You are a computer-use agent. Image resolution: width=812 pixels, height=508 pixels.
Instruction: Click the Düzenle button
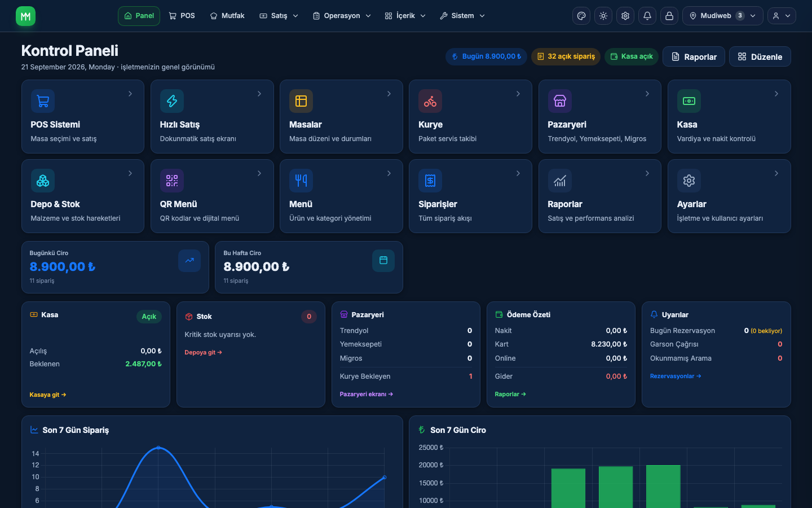[760, 56]
